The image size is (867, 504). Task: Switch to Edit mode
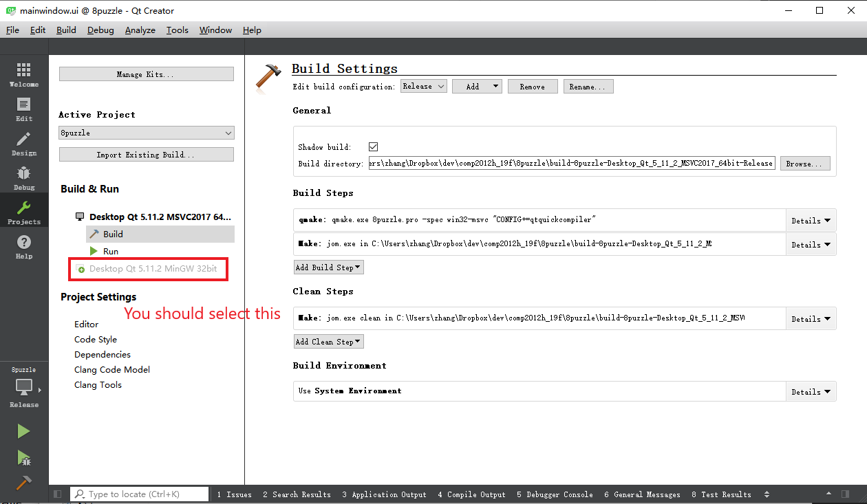coord(23,109)
